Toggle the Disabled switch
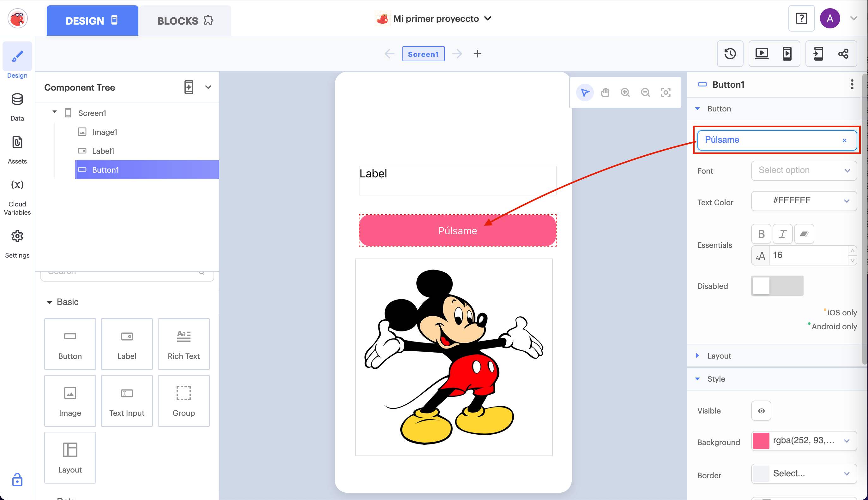The height and width of the screenshot is (500, 868). click(777, 286)
